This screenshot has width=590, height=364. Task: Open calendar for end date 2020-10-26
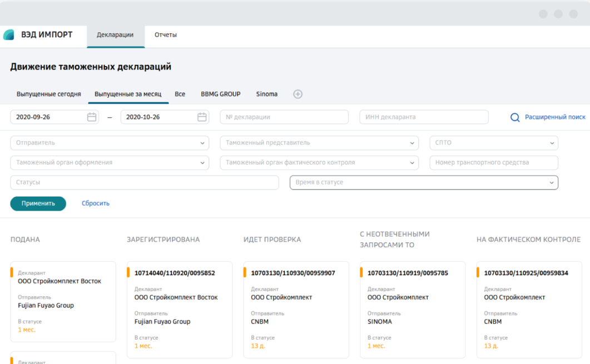202,117
